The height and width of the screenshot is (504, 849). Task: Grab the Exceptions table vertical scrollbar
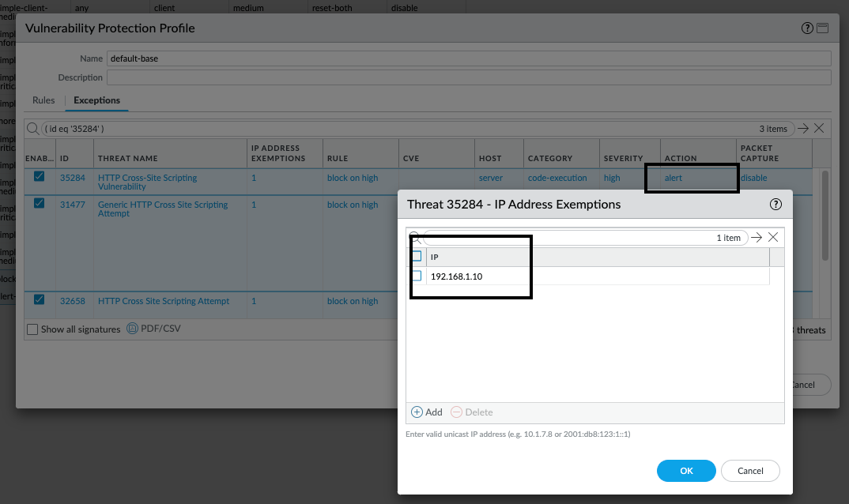pyautogui.click(x=825, y=216)
